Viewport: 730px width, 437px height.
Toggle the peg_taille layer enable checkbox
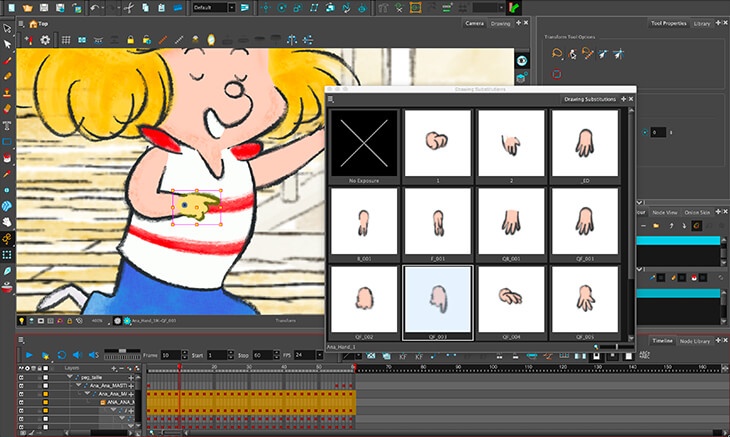[x=45, y=377]
